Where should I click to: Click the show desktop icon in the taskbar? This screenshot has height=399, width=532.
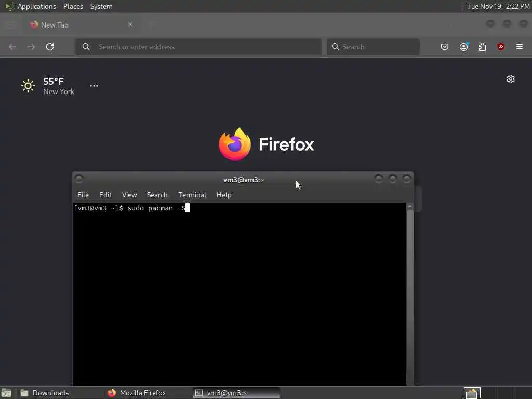(x=6, y=393)
